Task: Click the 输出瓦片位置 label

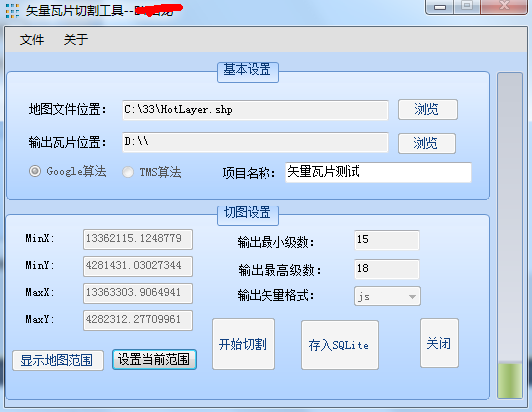Action: pos(67,142)
